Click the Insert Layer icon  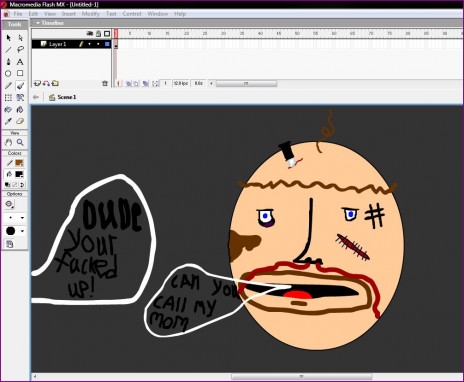coord(37,83)
